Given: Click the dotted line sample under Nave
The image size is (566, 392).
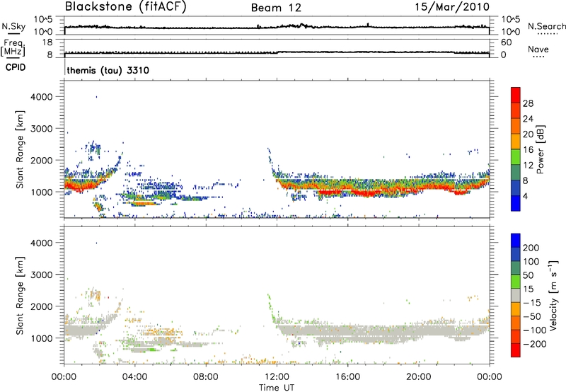Looking at the screenshot, I should (x=539, y=57).
